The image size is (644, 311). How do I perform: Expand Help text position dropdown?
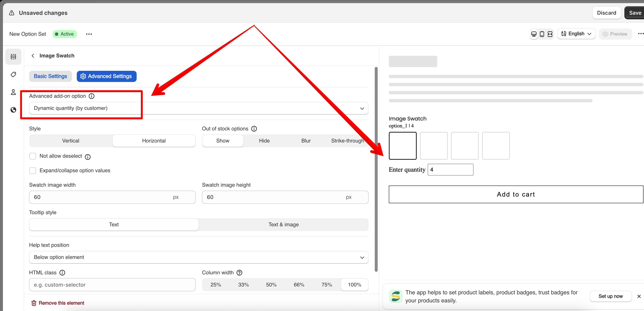tap(199, 257)
